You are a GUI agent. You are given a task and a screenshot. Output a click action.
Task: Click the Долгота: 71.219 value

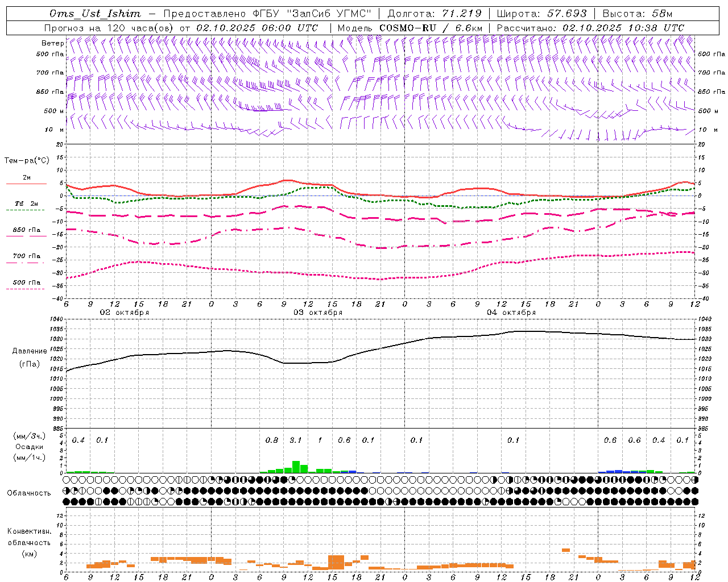coord(435,14)
